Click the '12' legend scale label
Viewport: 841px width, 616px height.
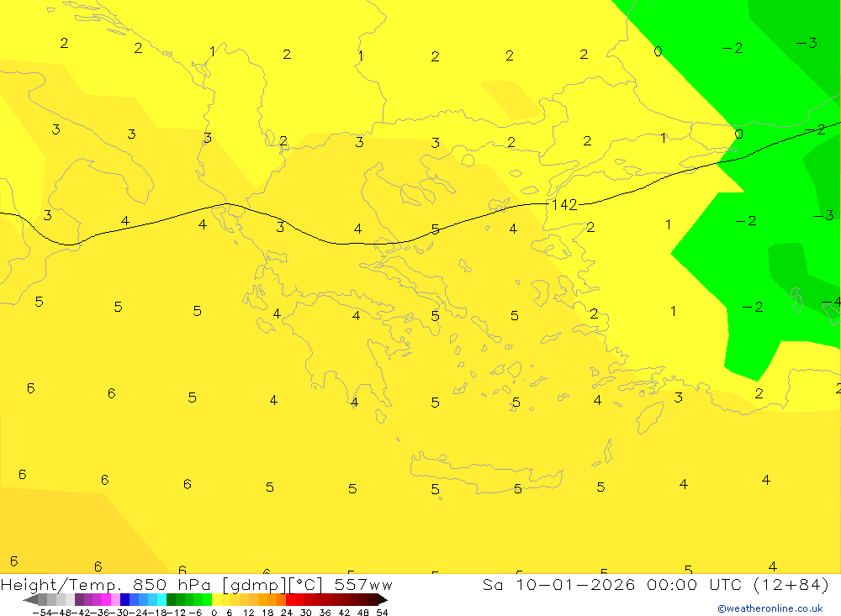[x=248, y=613]
